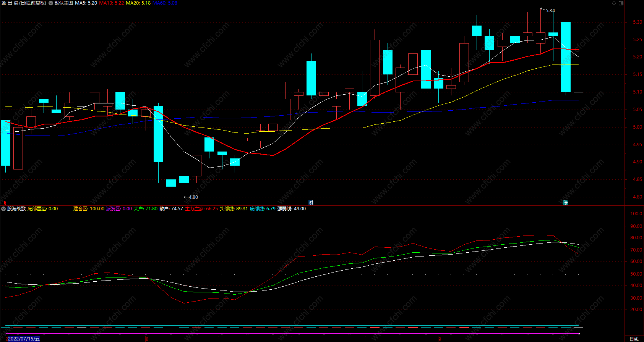Click the blue MA60: 5.08 value
This screenshot has height=342, width=644.
[165, 3]
